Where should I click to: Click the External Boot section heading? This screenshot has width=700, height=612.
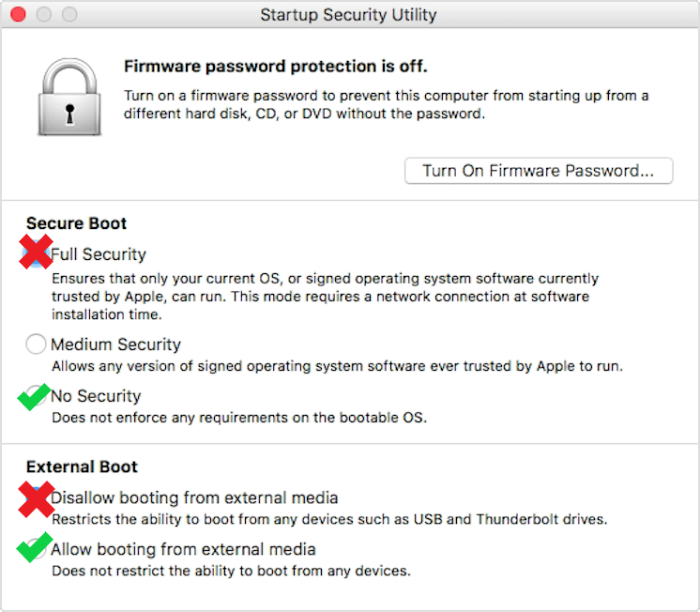[82, 467]
